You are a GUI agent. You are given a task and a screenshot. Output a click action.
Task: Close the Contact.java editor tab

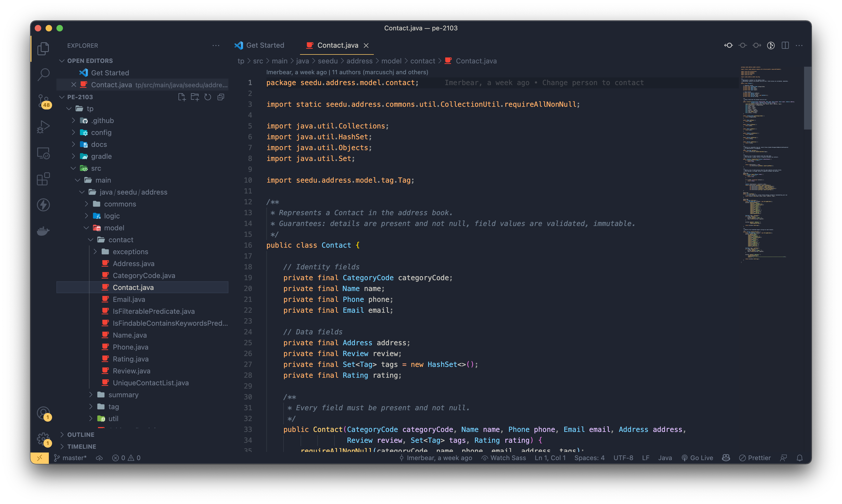366,46
